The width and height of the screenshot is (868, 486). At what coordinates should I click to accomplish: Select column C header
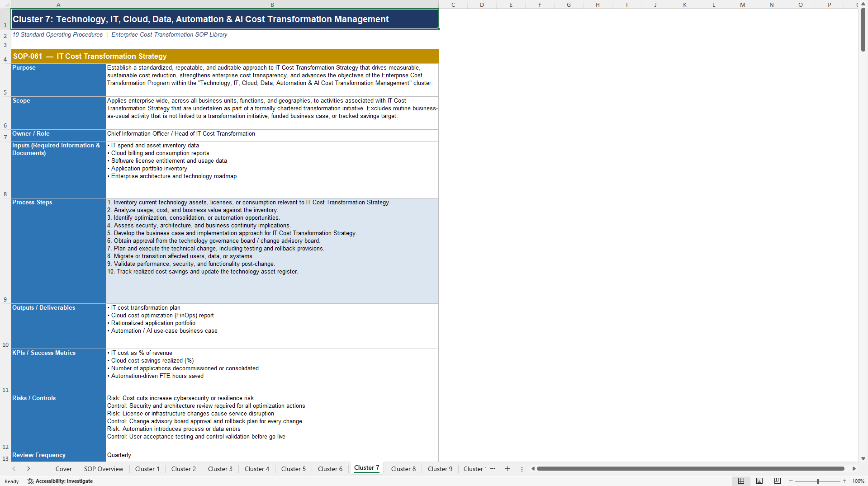tap(453, 5)
